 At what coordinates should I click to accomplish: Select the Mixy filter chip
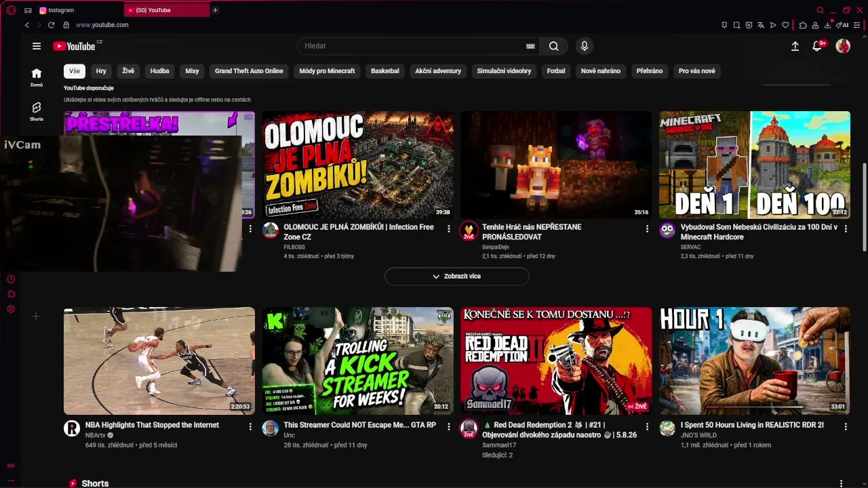coord(192,71)
